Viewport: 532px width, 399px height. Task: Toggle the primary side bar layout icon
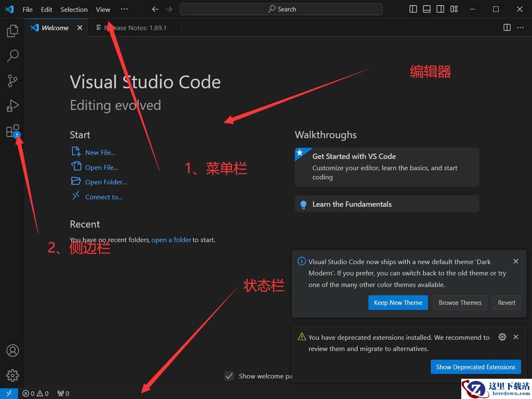413,9
